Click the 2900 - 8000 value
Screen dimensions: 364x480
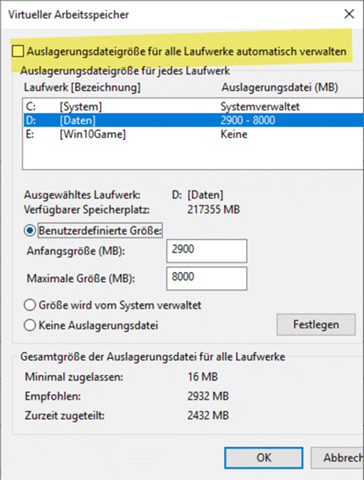pos(248,120)
